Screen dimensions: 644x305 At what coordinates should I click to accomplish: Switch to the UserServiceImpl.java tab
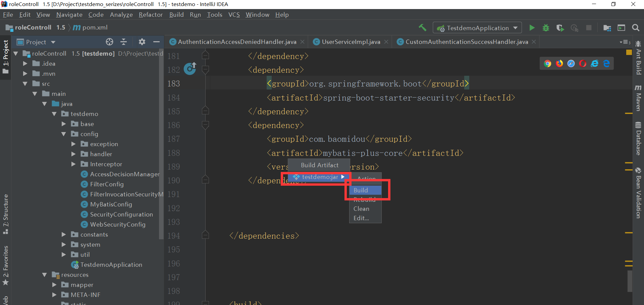coord(351,42)
